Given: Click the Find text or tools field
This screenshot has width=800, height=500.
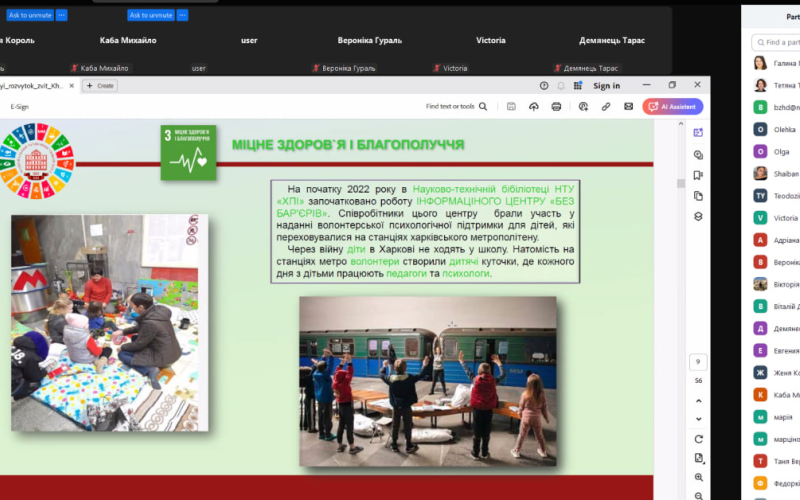Looking at the screenshot, I should click(x=450, y=106).
